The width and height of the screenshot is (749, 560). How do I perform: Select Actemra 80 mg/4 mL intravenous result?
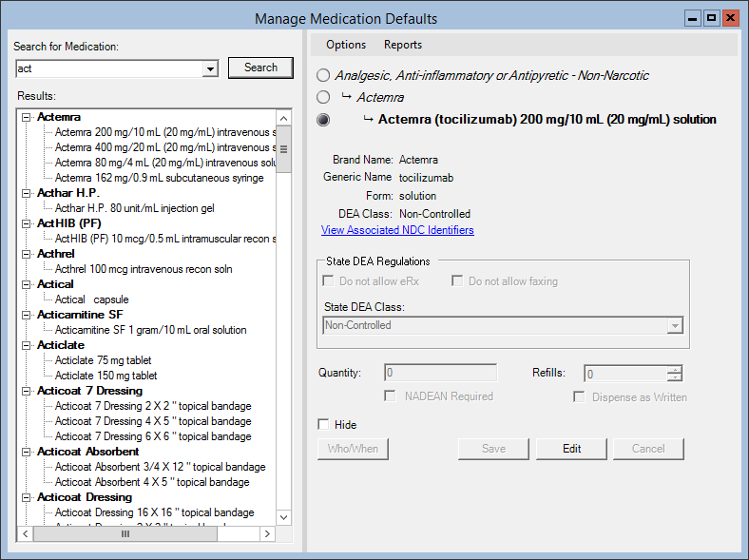(x=165, y=163)
